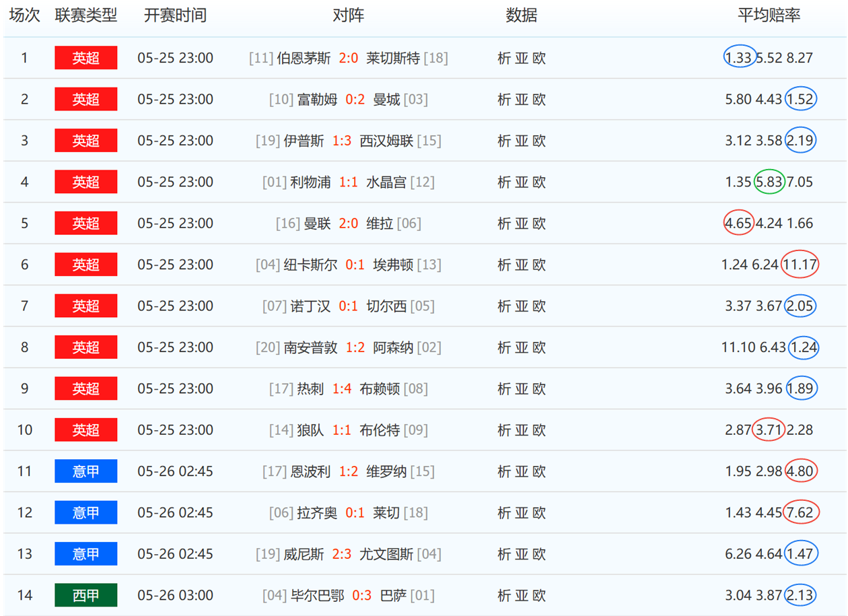848x616 pixels.
Task: Click the circled odds value 2.13
Action: [x=800, y=595]
